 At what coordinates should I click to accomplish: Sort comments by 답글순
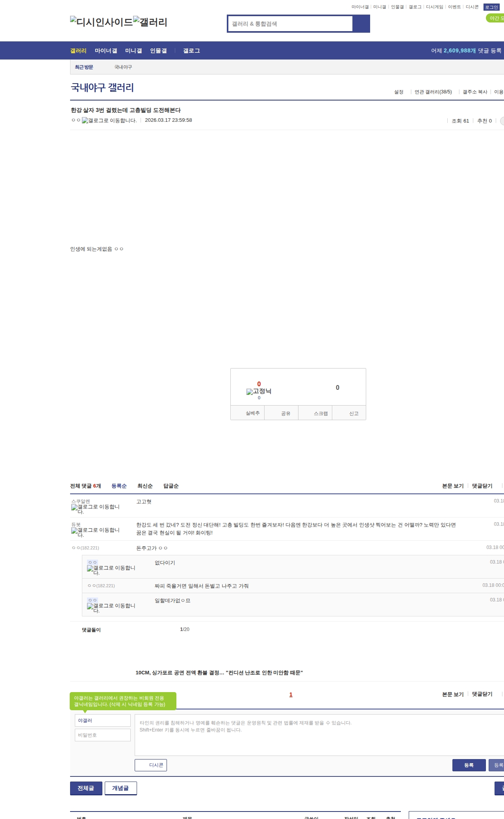click(x=171, y=486)
